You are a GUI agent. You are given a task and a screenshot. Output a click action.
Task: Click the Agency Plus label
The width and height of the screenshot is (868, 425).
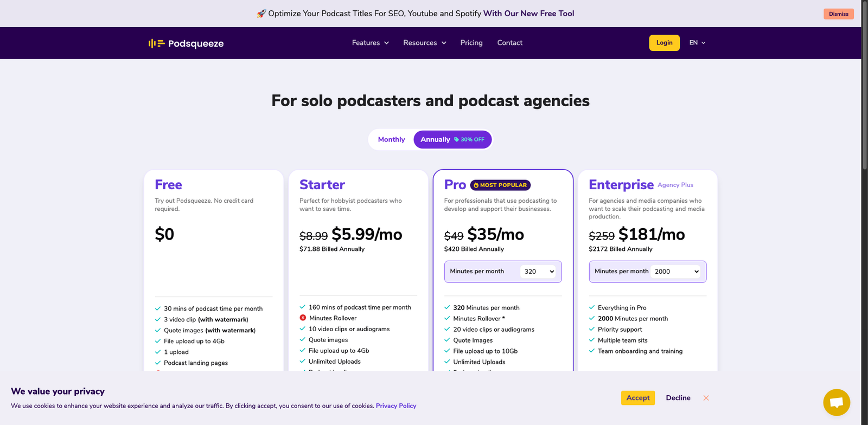coord(675,185)
